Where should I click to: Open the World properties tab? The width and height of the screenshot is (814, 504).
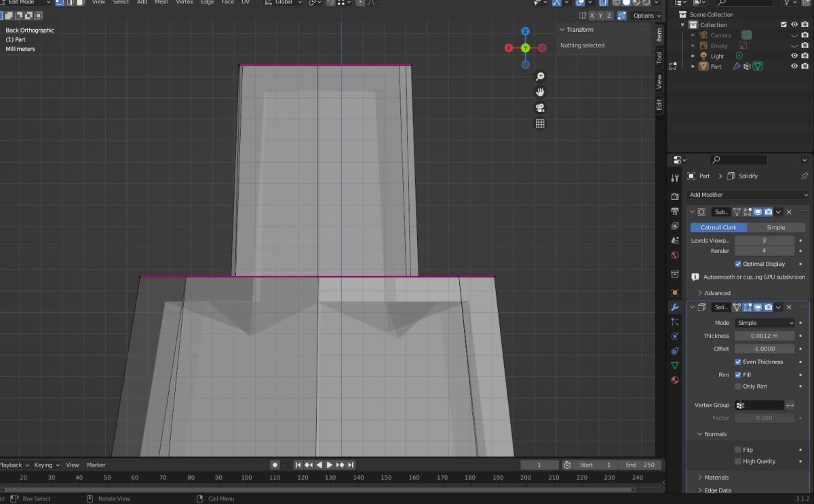tap(674, 255)
